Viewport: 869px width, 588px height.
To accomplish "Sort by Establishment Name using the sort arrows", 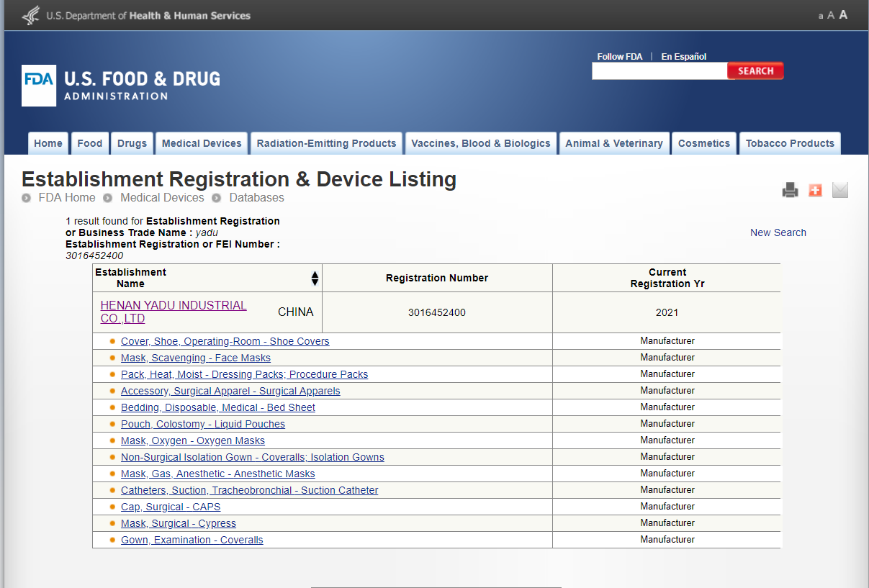I will coord(315,278).
